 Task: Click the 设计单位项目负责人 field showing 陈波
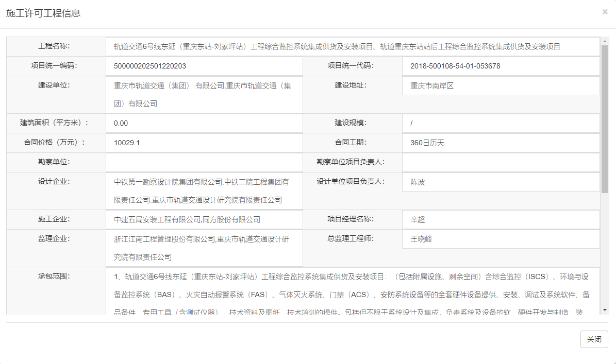(x=501, y=182)
